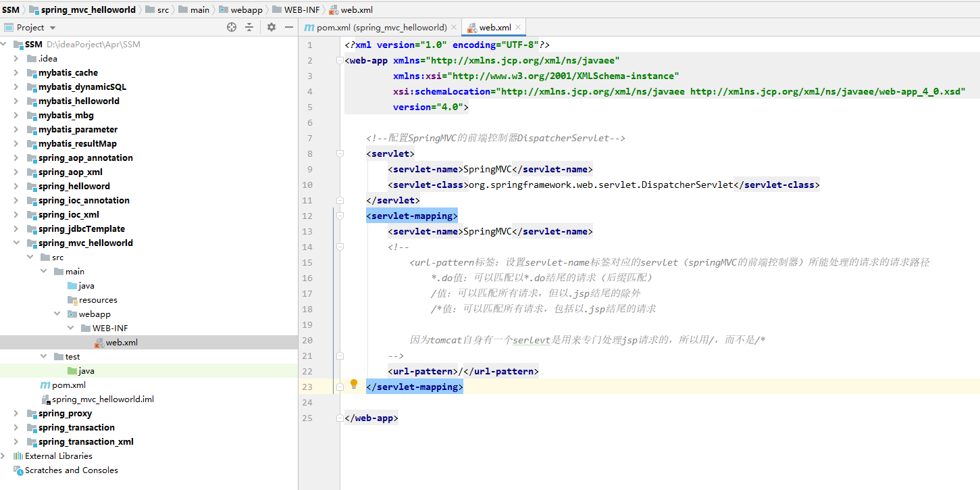Click External Libraries bar-chart icon
This screenshot has width=980, height=490.
click(18, 456)
